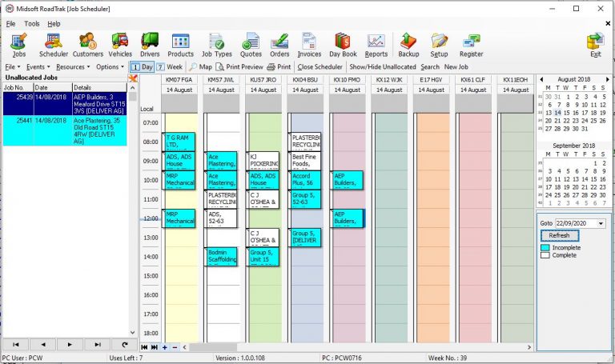Screen dimensions: 615x364
Task: Select Accord Plus job block
Action: 305,180
